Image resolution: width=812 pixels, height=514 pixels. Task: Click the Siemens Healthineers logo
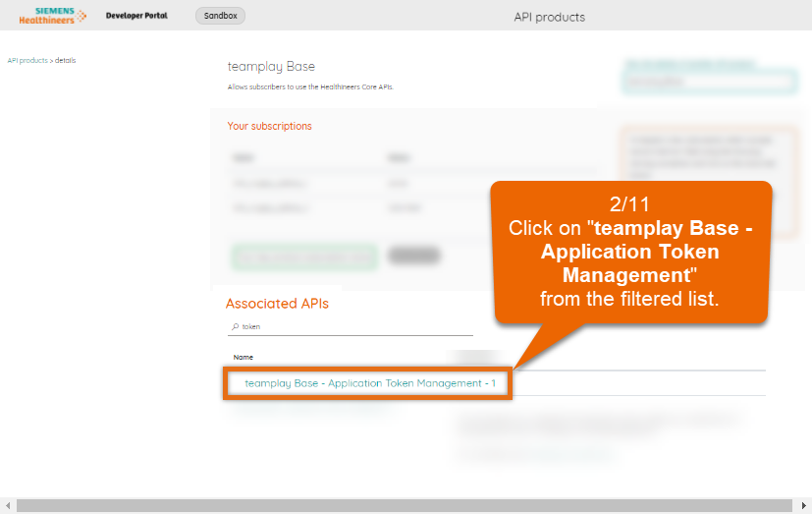pyautogui.click(x=53, y=16)
